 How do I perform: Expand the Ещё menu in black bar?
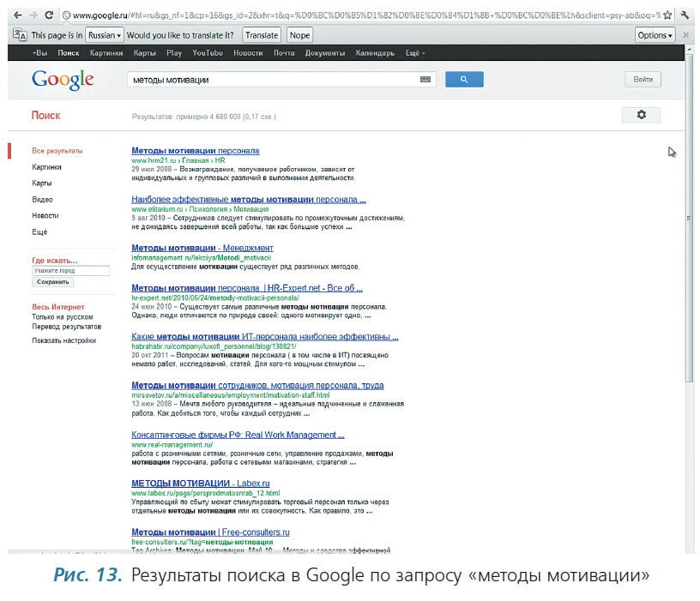414,53
